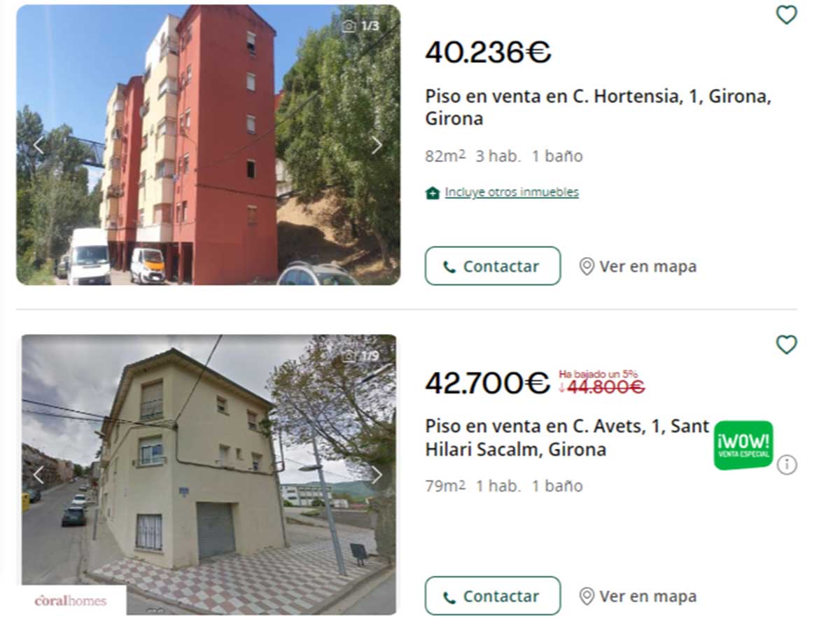Screen dimensions: 840x633
Task: Contact seller of the 40.236€ flat
Action: (x=493, y=266)
